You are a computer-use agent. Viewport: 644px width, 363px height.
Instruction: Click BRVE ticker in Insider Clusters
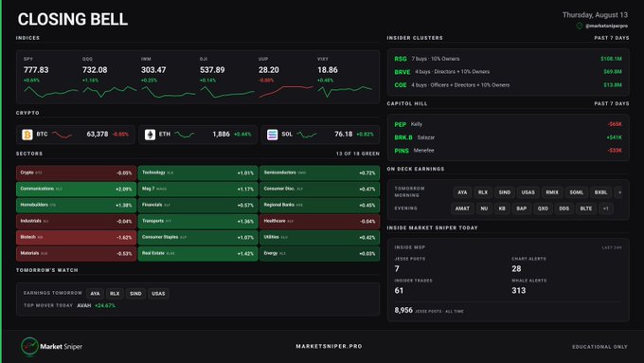(402, 72)
